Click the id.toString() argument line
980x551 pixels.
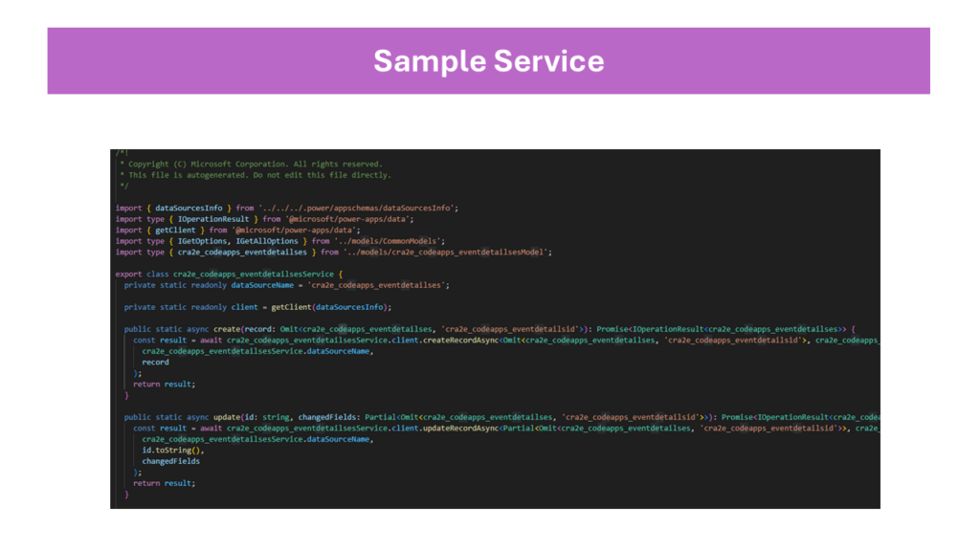(172, 451)
